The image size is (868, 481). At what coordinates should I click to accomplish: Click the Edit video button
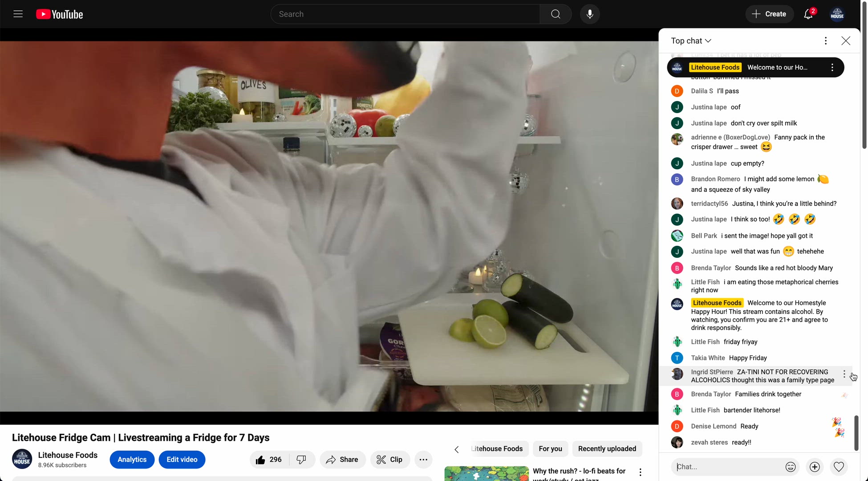click(x=182, y=459)
